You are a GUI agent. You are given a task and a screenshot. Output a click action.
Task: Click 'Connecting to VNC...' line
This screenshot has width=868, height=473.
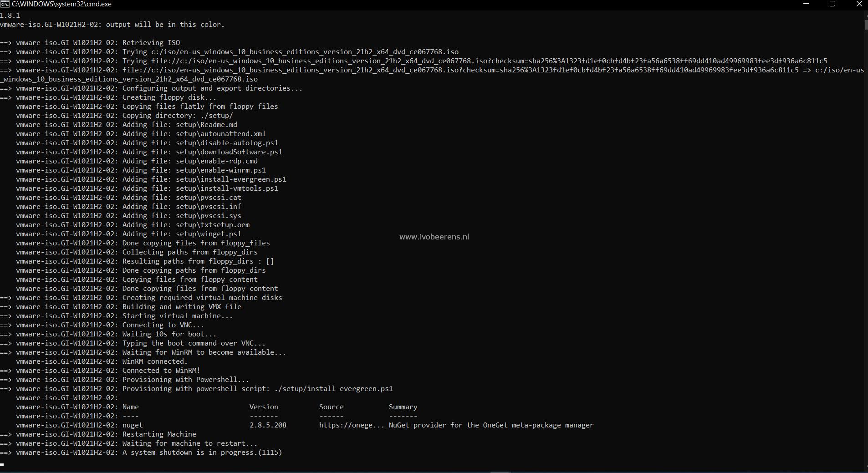click(163, 325)
